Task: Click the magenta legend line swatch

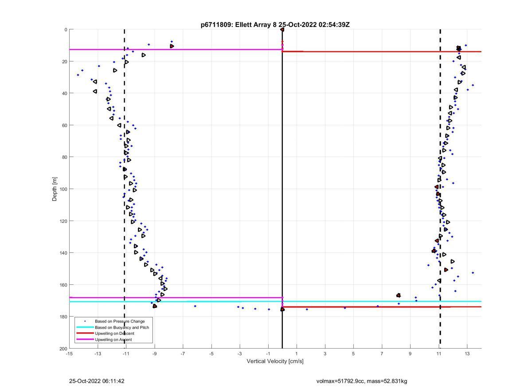Action: pyautogui.click(x=85, y=340)
